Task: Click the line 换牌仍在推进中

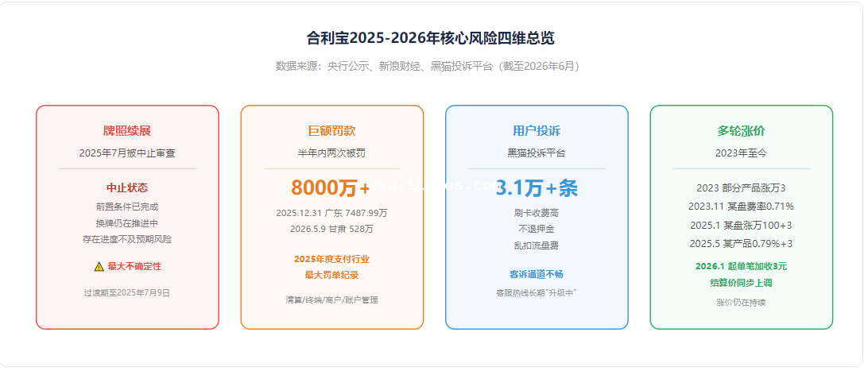Action: [x=127, y=223]
